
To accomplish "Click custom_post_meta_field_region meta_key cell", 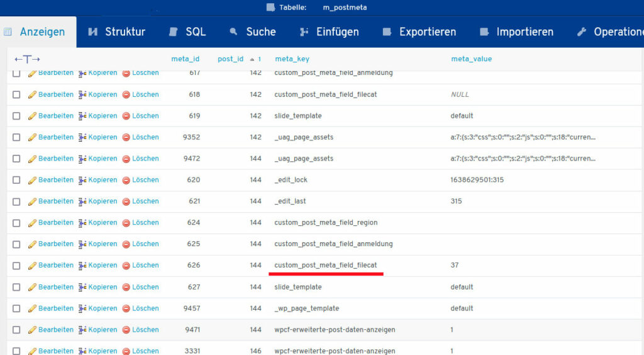I will pyautogui.click(x=326, y=223).
